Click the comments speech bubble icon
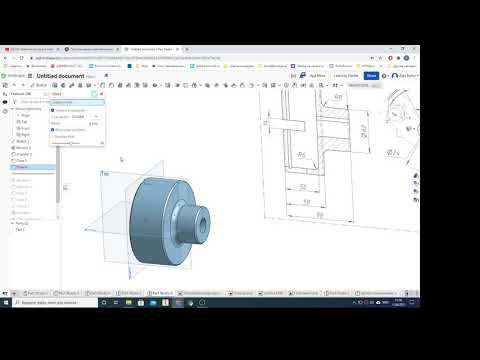Image resolution: width=480 pixels, height=360 pixels. tap(5, 102)
